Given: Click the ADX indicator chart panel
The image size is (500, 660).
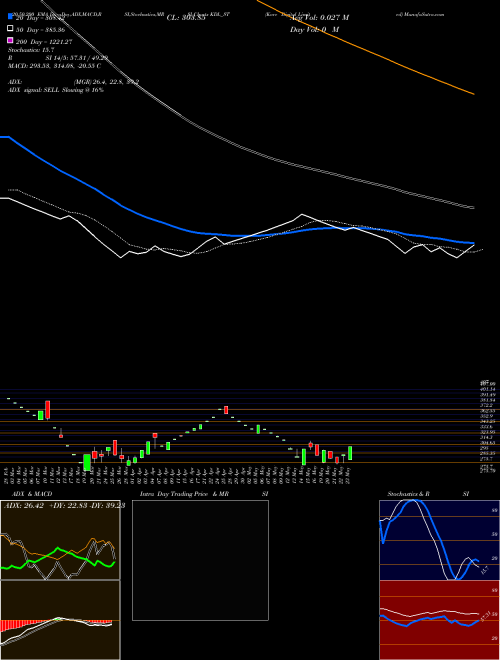Looking at the screenshot, I should pyautogui.click(x=60, y=540).
